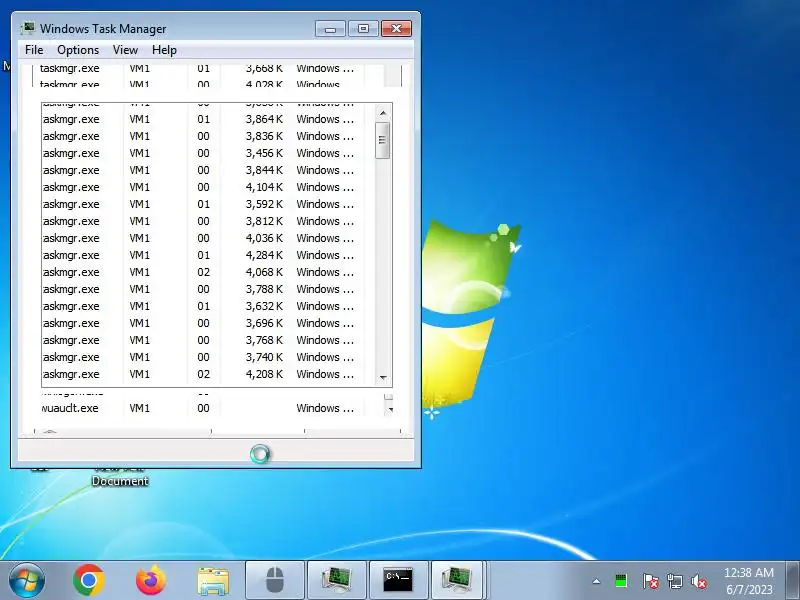Close the Windows Task Manager window

pyautogui.click(x=396, y=29)
